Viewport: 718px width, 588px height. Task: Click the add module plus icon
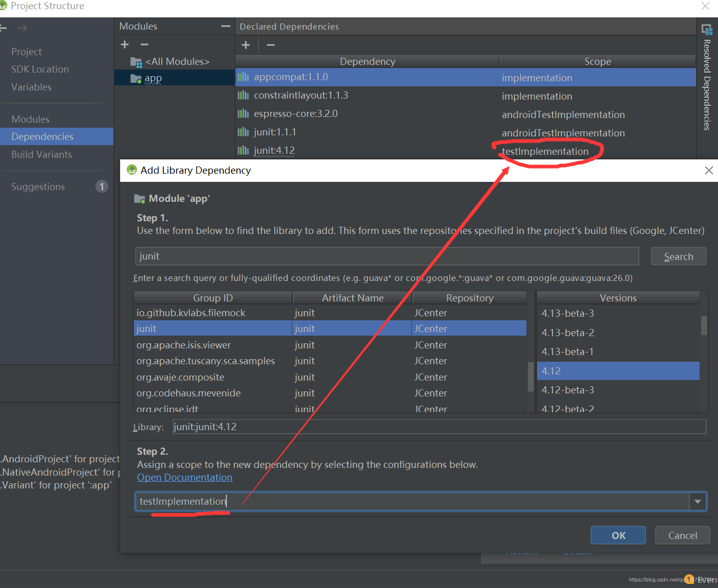tap(125, 44)
